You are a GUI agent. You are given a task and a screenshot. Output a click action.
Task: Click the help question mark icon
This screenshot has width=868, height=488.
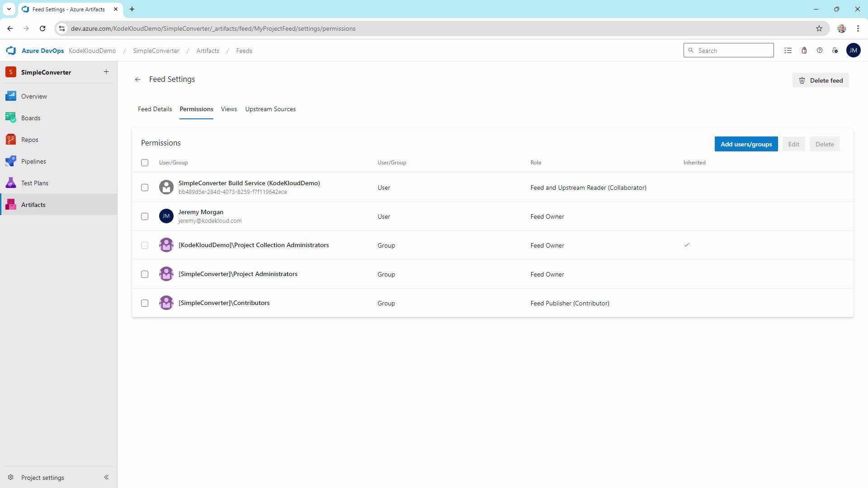point(819,51)
